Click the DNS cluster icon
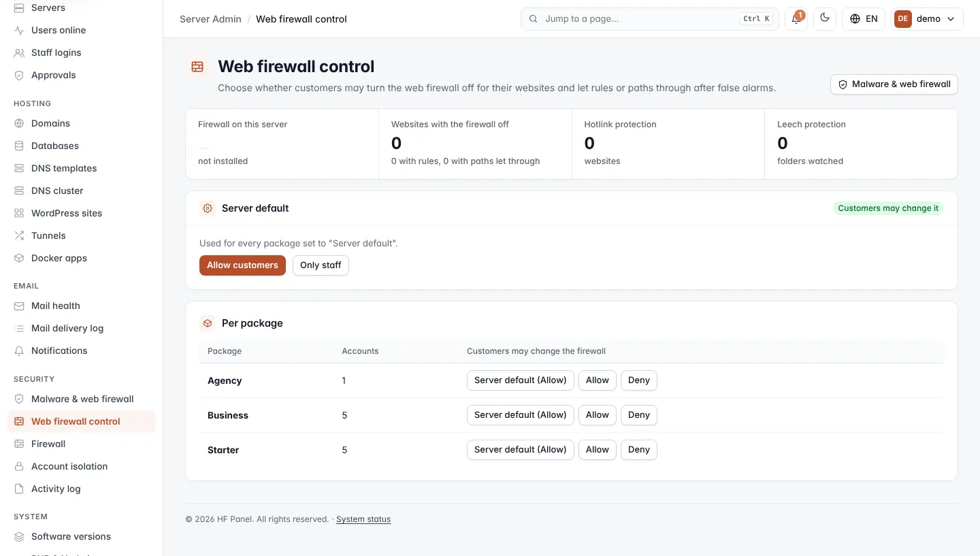Screen dimensions: 980x556 tap(19, 191)
